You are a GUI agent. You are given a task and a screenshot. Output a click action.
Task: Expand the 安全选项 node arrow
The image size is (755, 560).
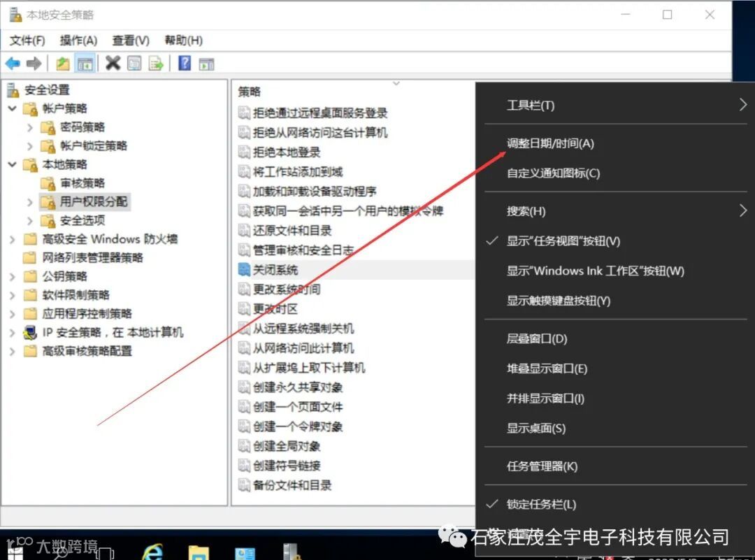coord(30,221)
